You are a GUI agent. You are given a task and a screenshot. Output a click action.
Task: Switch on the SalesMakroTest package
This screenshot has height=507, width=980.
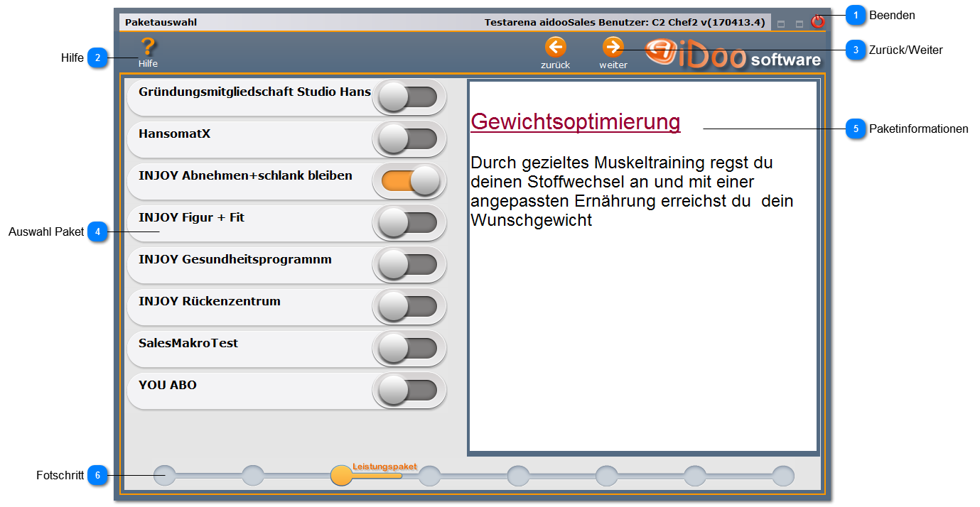point(409,349)
